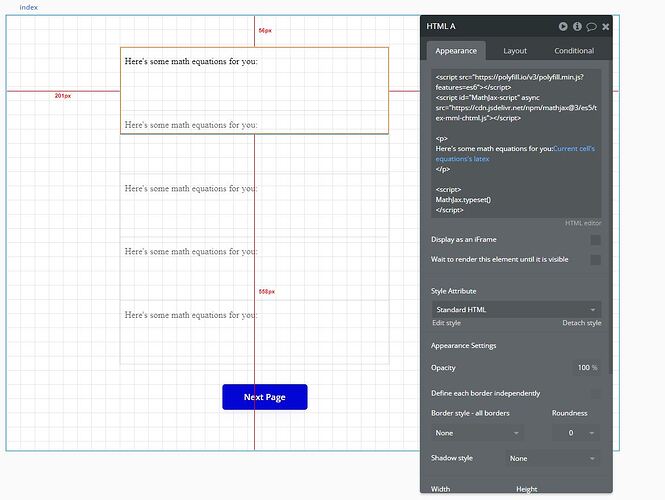Click the Opacity value field
The width and height of the screenshot is (665, 500).
587,368
